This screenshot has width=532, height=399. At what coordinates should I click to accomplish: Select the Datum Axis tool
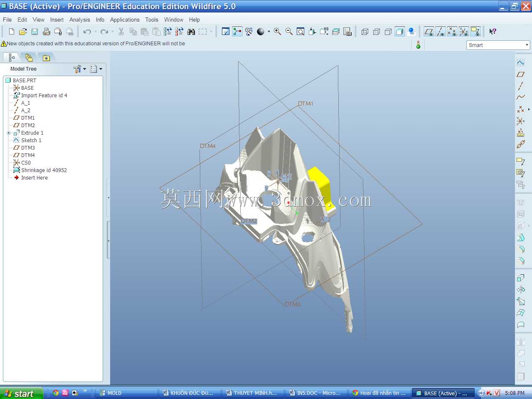click(520, 86)
